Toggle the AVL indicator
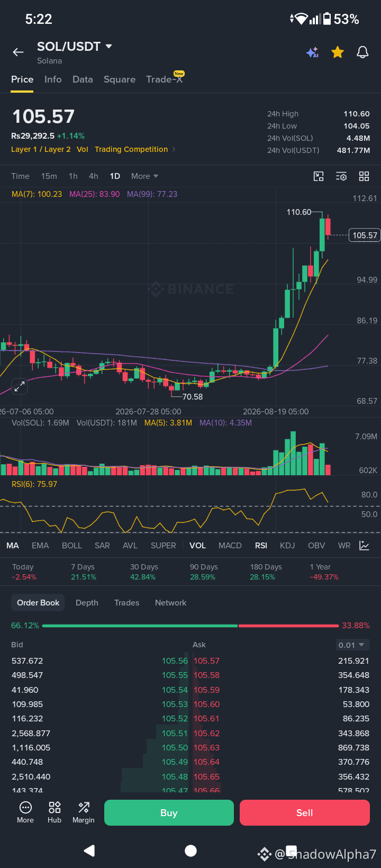 pos(130,546)
